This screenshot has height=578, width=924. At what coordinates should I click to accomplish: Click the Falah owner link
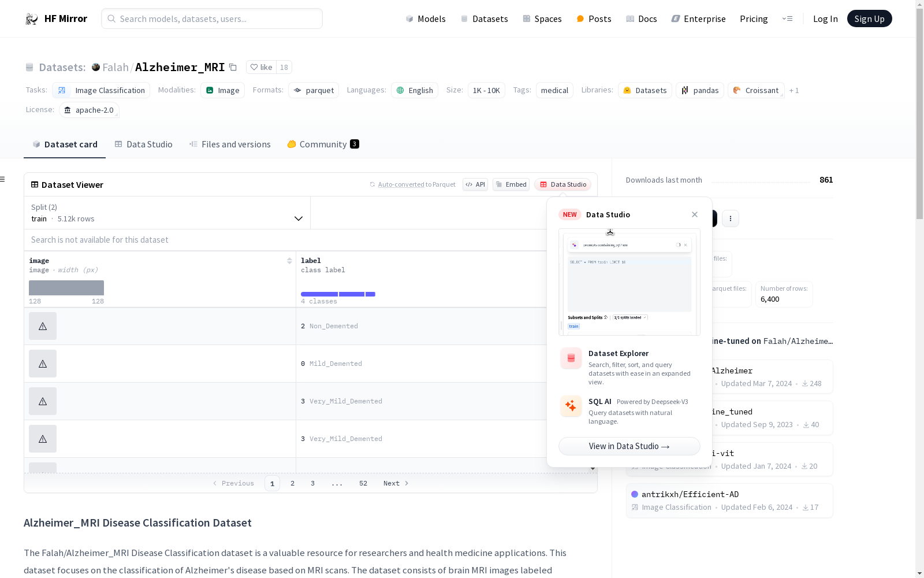pyautogui.click(x=115, y=67)
